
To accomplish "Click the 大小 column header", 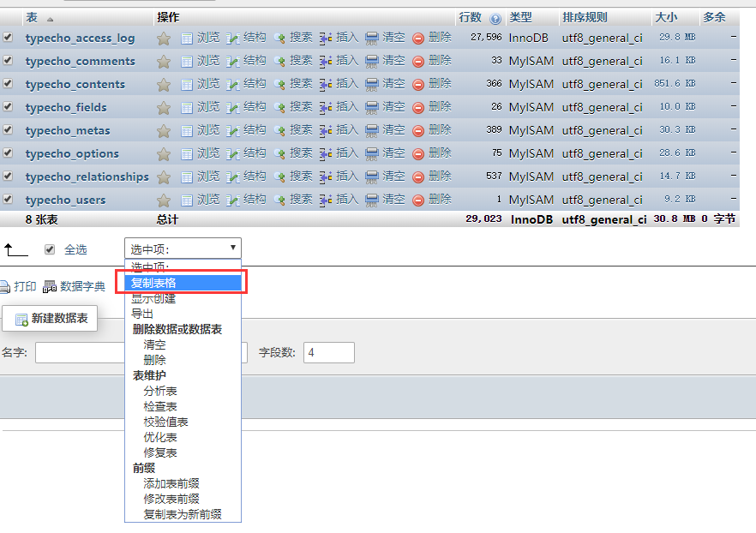I will point(666,17).
